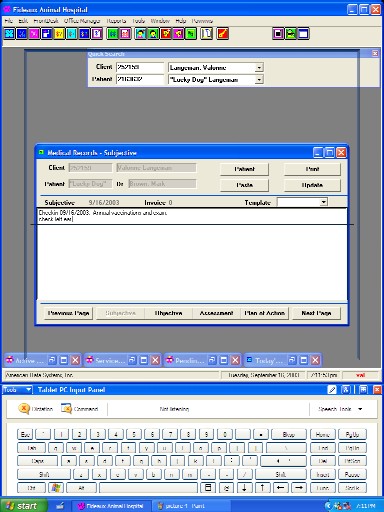384x512 pixels.
Task: Click the red key icon in toolbar
Action: point(223,34)
